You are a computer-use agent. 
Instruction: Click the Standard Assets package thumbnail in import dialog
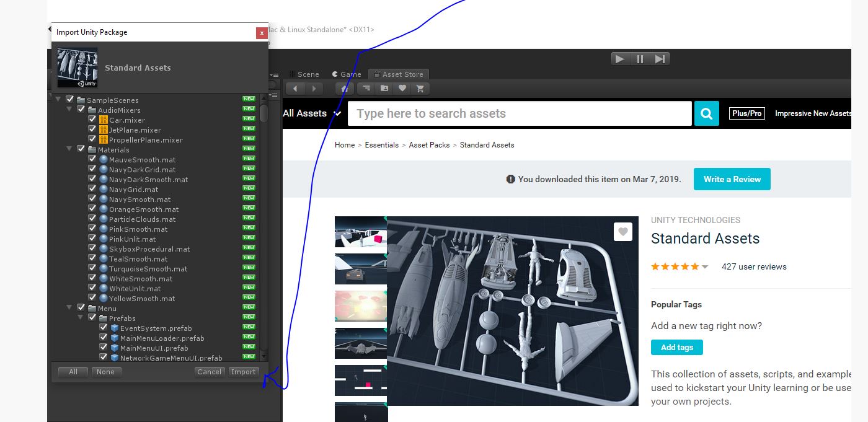77,68
